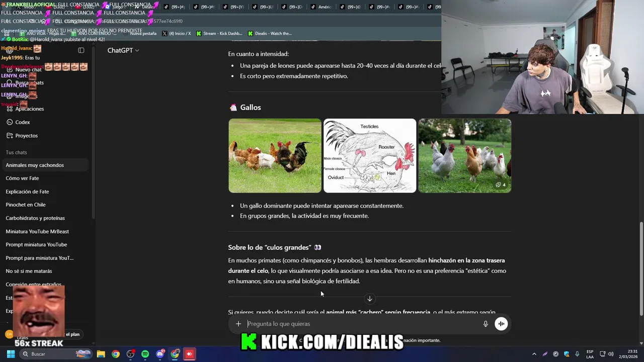644x362 pixels.
Task: Open the red app icon on taskbar
Action: click(x=189, y=354)
